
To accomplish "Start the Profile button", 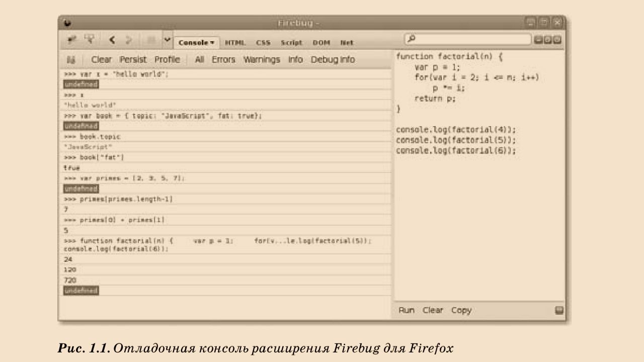I will click(x=167, y=59).
